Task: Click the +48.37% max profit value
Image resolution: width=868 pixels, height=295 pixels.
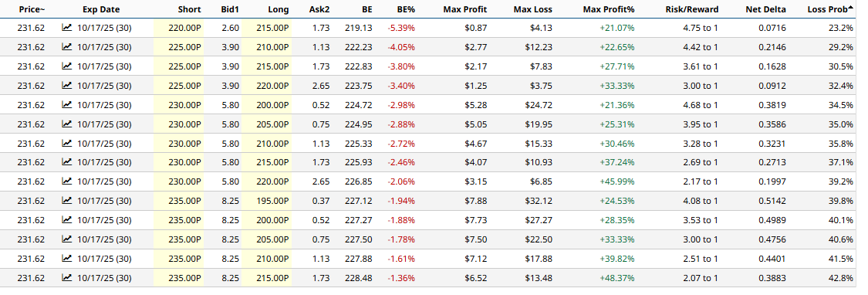Action: coord(616,277)
